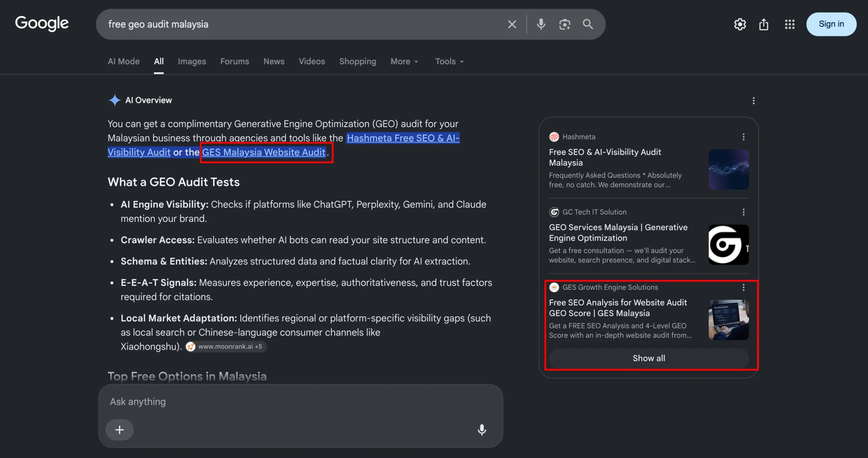Click the GC Tech IT Solution favicon
868x458 pixels.
point(554,212)
